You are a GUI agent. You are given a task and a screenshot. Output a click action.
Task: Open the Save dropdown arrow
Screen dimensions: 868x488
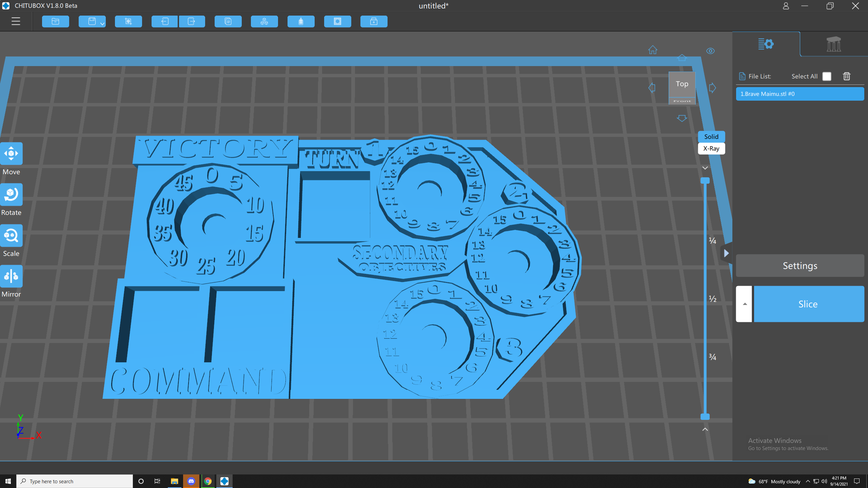102,23
